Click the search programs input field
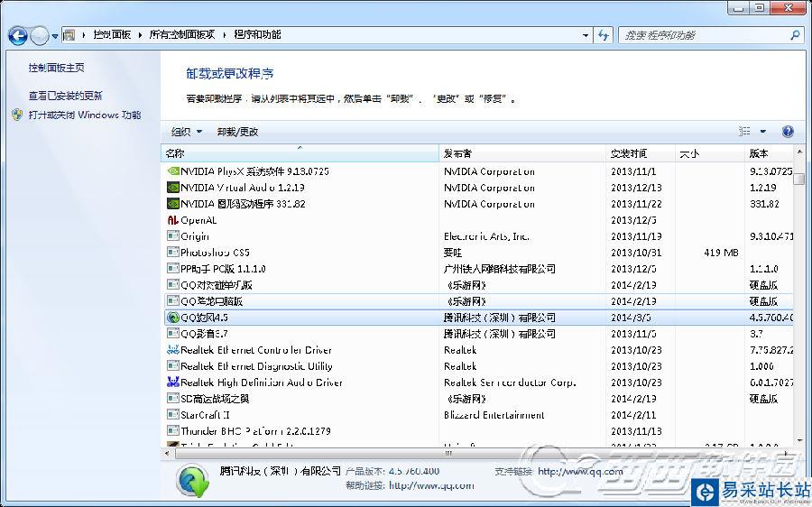 click(x=705, y=35)
